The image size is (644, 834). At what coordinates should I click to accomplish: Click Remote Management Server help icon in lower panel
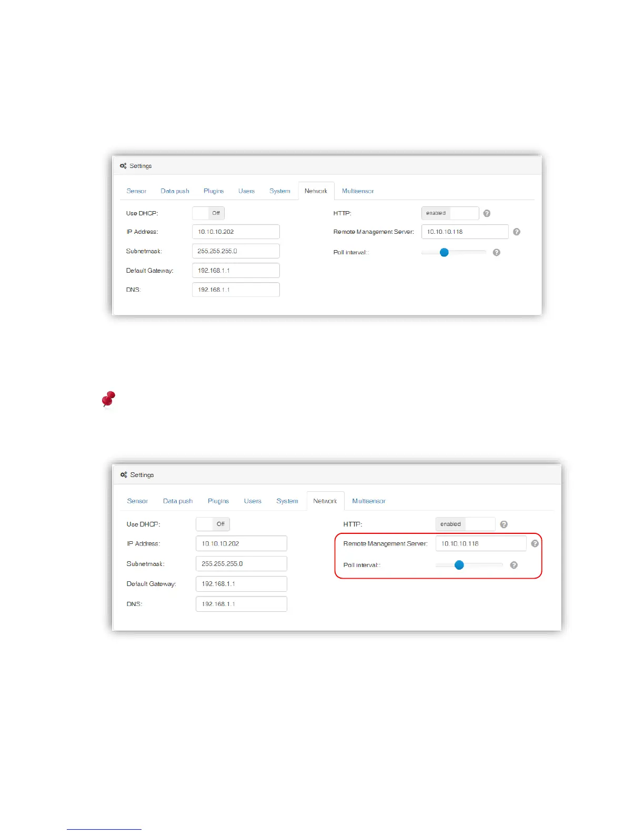click(x=535, y=543)
